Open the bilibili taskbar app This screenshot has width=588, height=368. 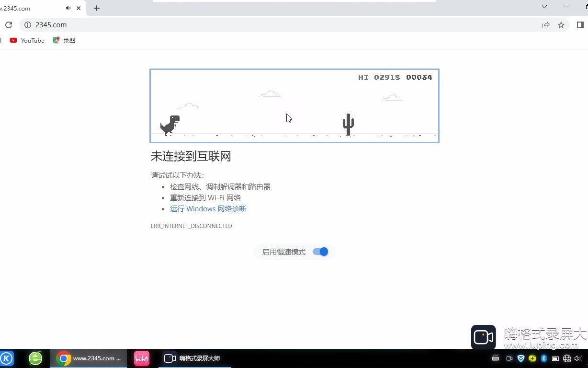tap(142, 358)
